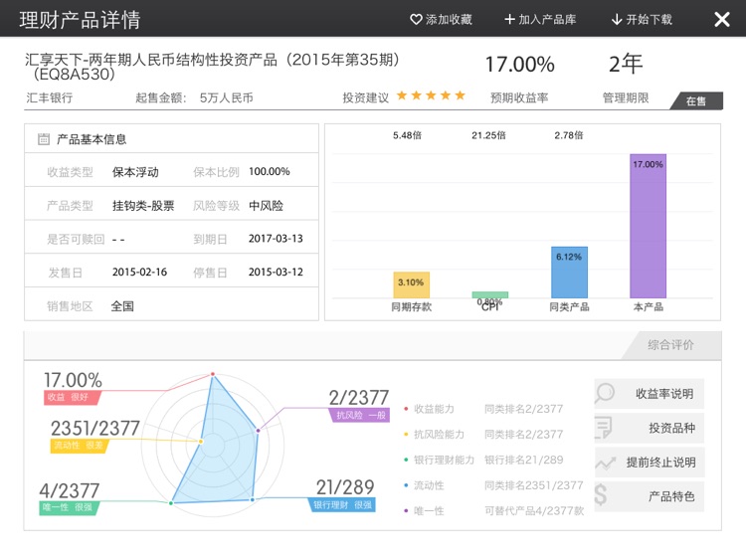Click the 汇丰银行 issuer name
The image size is (746, 560).
point(50,97)
